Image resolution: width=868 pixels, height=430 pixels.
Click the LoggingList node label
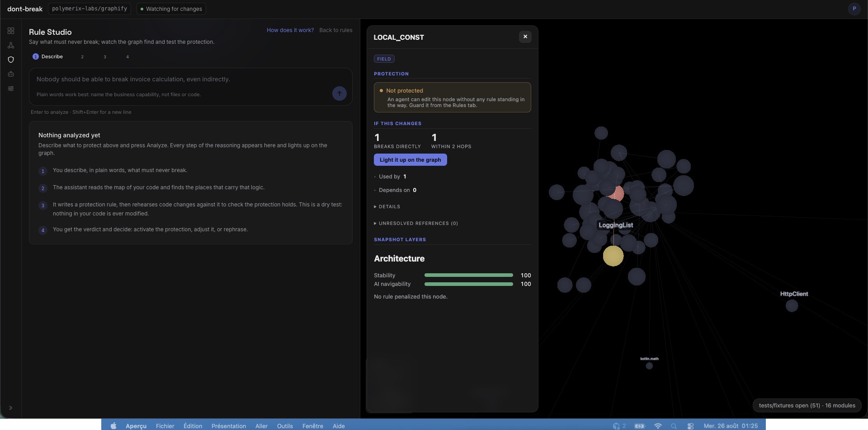click(616, 225)
